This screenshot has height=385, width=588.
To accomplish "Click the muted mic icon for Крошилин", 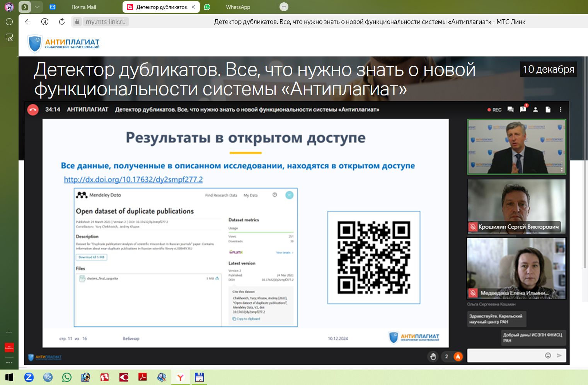I will (472, 227).
